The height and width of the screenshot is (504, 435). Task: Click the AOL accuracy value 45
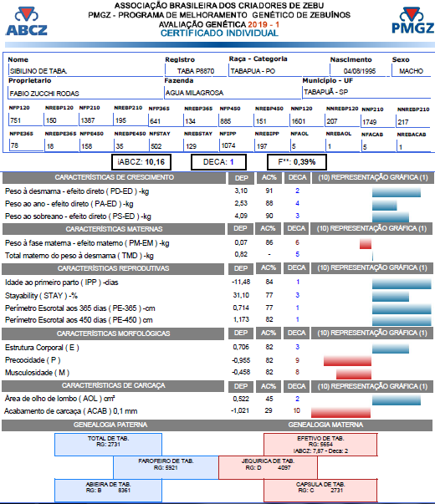[x=269, y=399]
